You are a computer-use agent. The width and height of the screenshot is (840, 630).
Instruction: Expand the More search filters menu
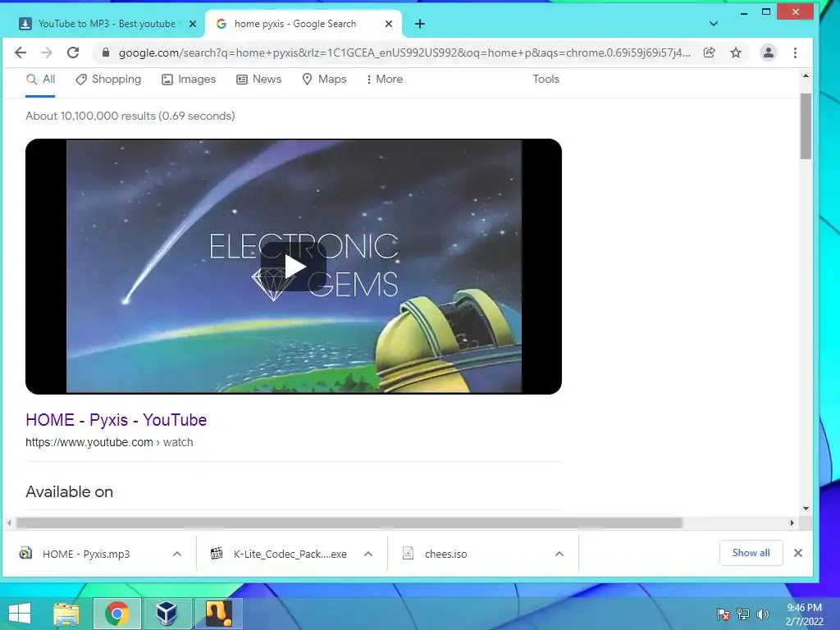click(384, 80)
